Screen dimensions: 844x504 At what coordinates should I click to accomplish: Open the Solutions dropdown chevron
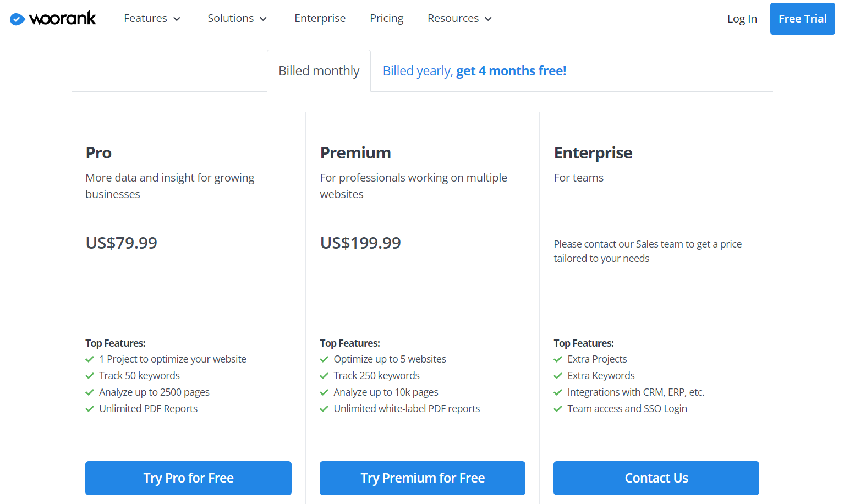(x=264, y=19)
